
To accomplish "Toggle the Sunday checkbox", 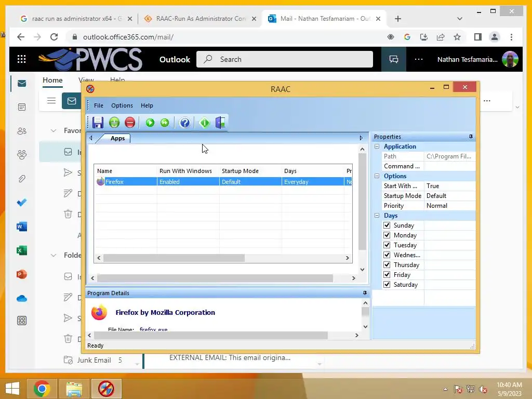I will click(x=387, y=225).
